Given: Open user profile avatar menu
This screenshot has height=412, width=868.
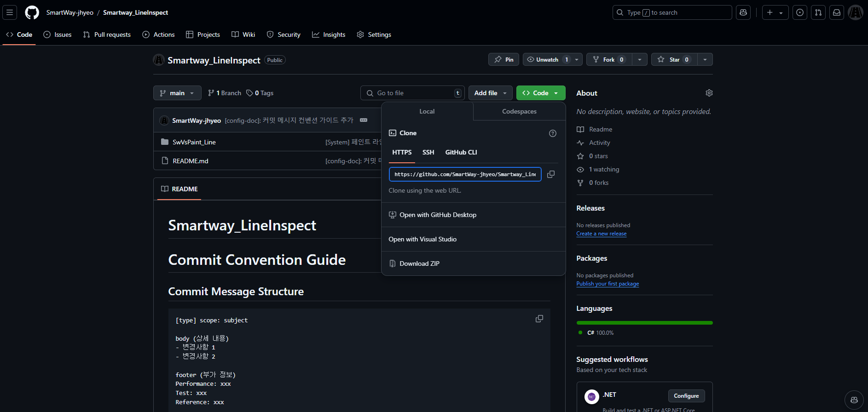Looking at the screenshot, I should (x=856, y=12).
